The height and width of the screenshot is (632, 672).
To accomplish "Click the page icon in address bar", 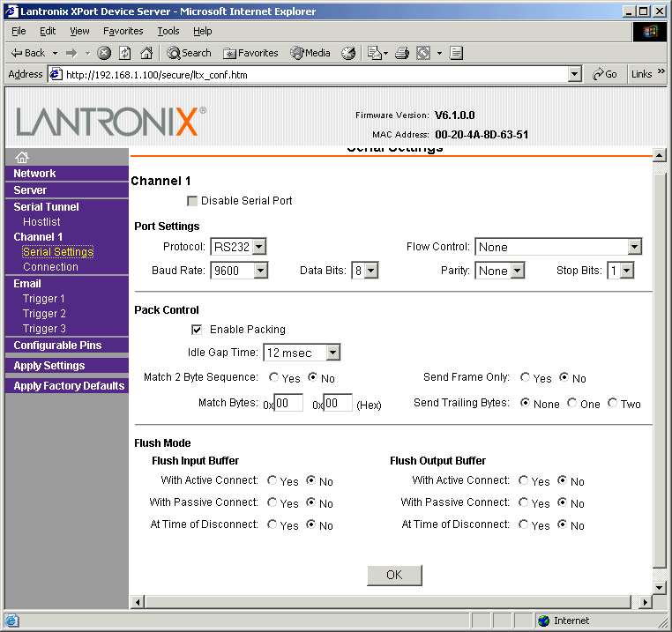I will pyautogui.click(x=56, y=75).
